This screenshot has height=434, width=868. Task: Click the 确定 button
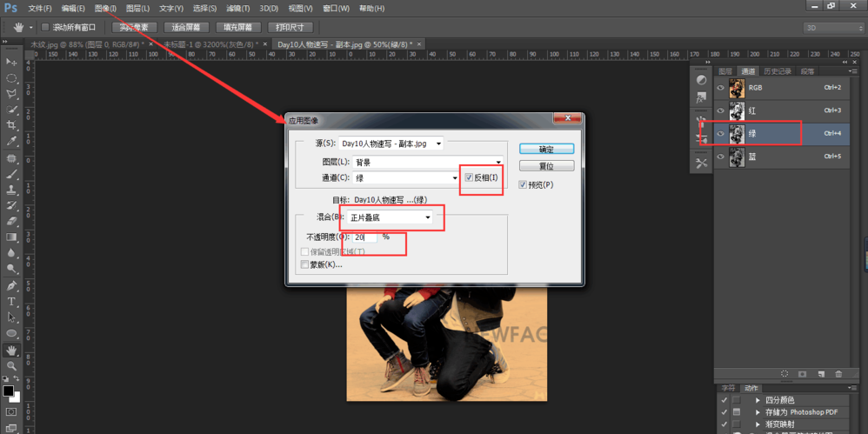tap(546, 149)
